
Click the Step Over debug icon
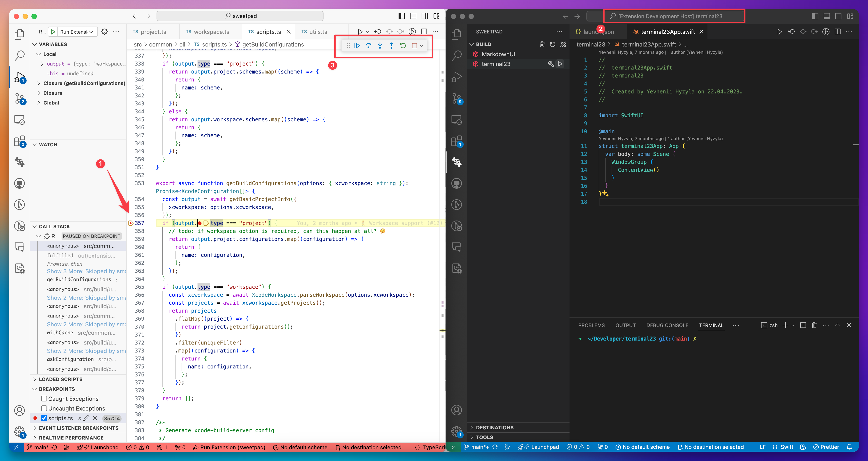pyautogui.click(x=369, y=45)
